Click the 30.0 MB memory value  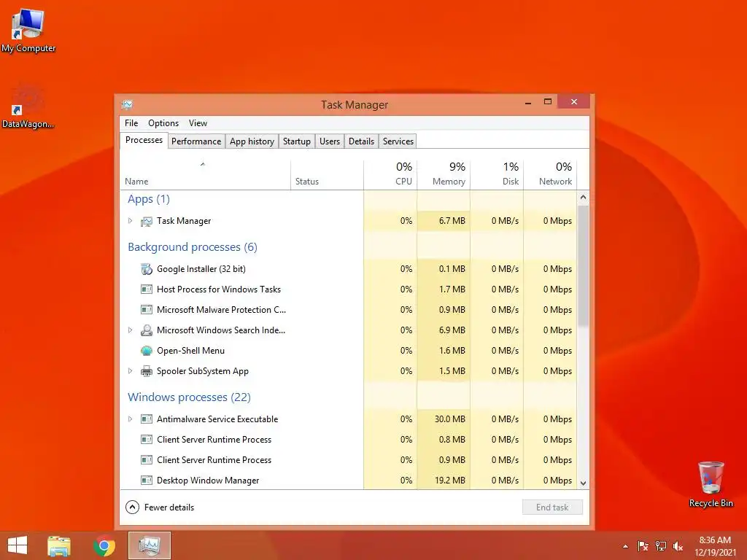[x=449, y=419]
